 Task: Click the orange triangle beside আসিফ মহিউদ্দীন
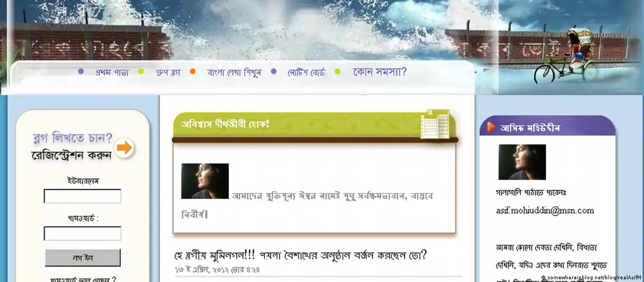click(491, 127)
